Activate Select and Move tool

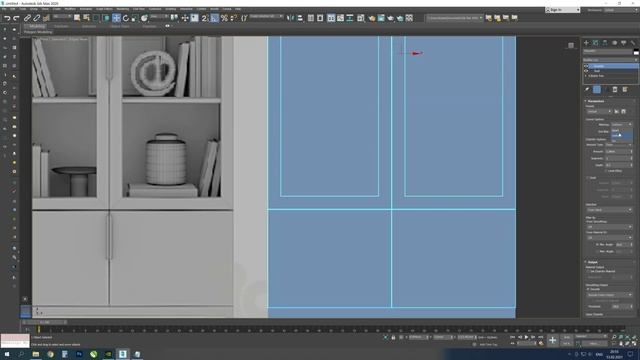click(116, 18)
